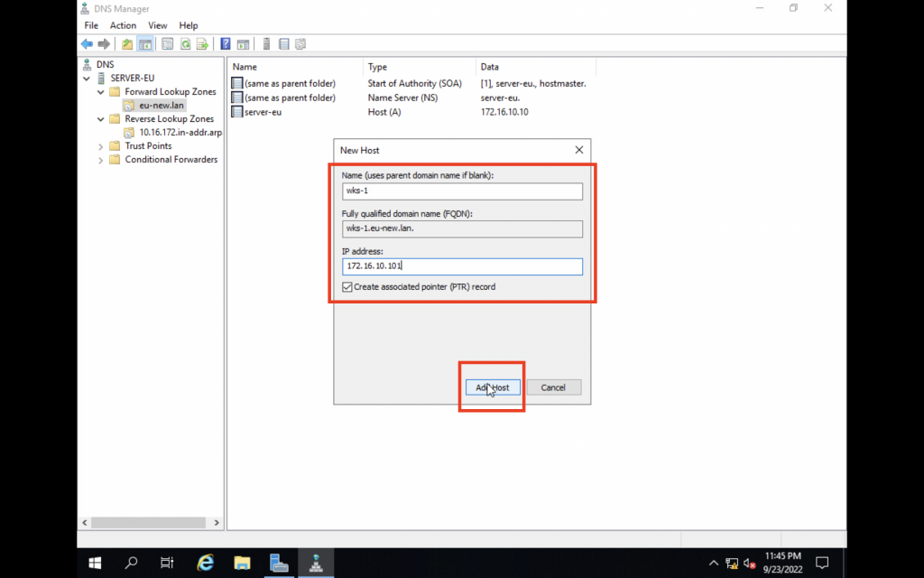Close the New Host dialog with X

[579, 150]
